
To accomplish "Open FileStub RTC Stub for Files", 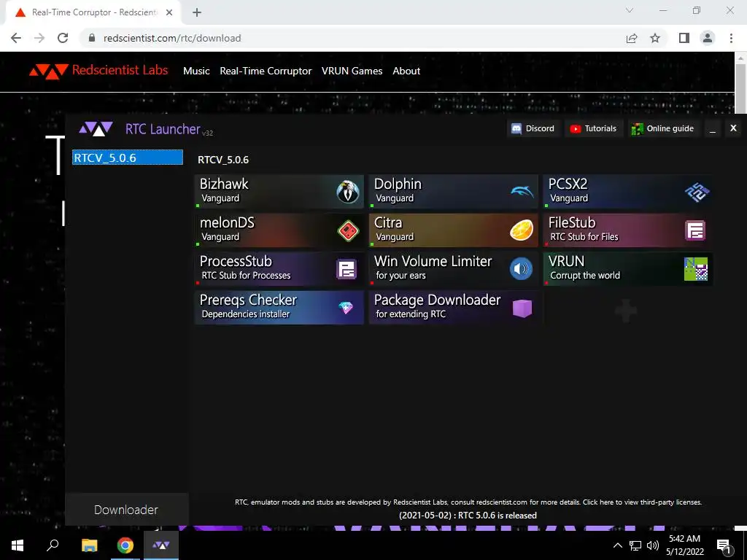I will [628, 230].
